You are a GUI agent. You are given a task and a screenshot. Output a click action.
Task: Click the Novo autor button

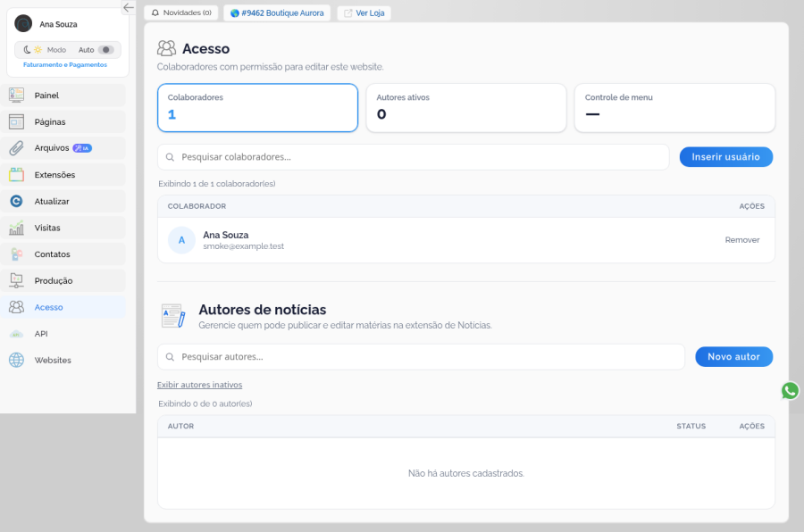(x=733, y=357)
